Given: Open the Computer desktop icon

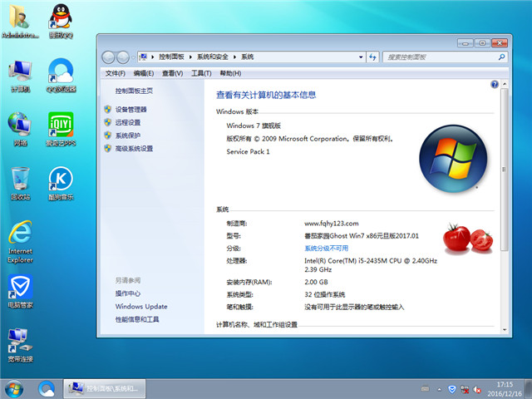Looking at the screenshot, I should click(20, 76).
